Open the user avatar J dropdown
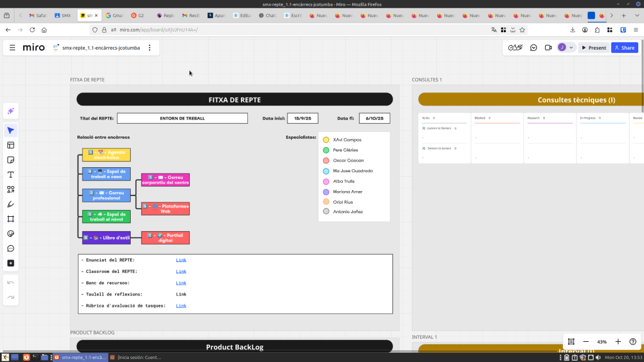 (x=566, y=48)
